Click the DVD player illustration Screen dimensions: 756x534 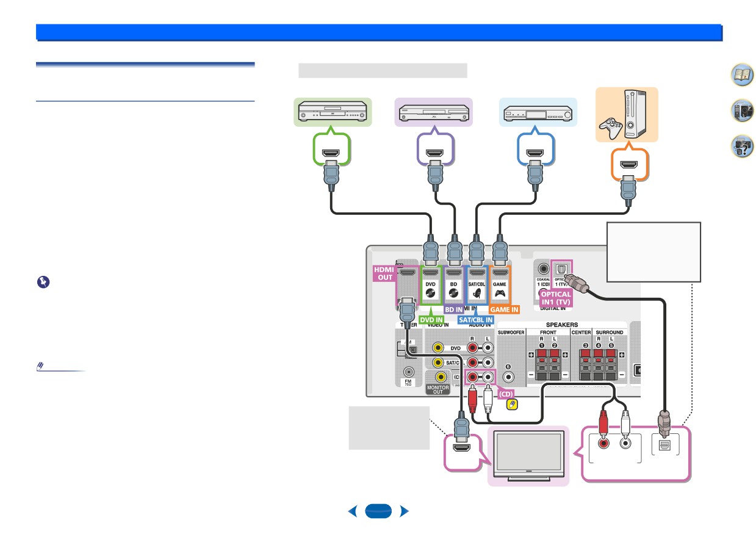click(333, 112)
